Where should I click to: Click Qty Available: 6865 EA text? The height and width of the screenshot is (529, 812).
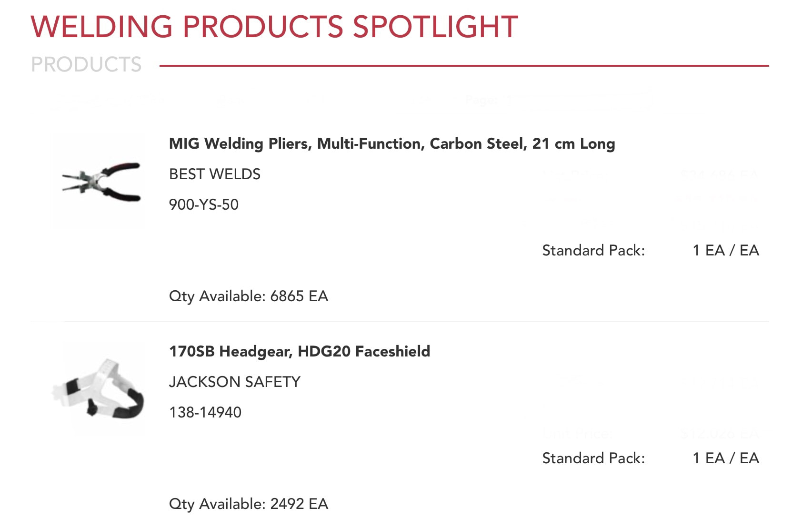[249, 296]
